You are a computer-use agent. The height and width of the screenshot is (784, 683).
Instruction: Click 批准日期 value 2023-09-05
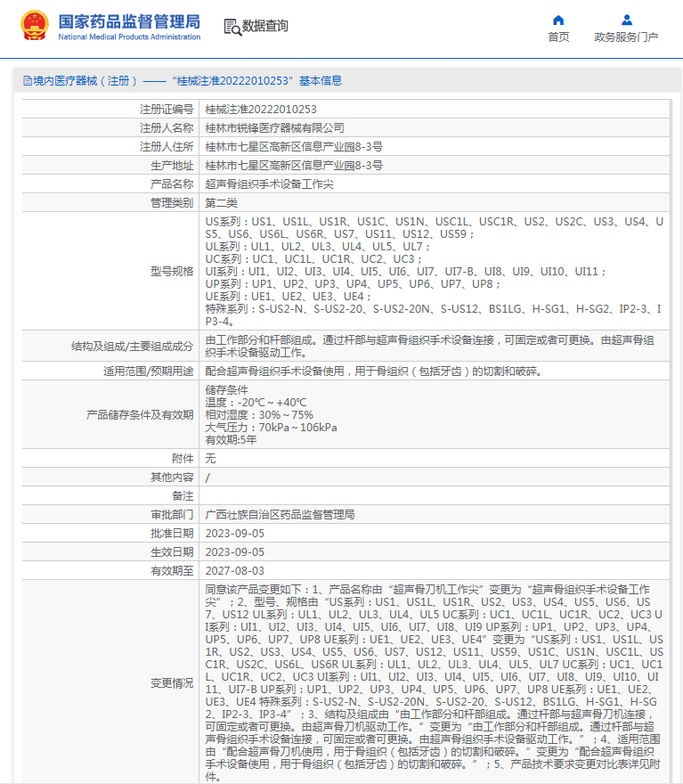coord(235,534)
